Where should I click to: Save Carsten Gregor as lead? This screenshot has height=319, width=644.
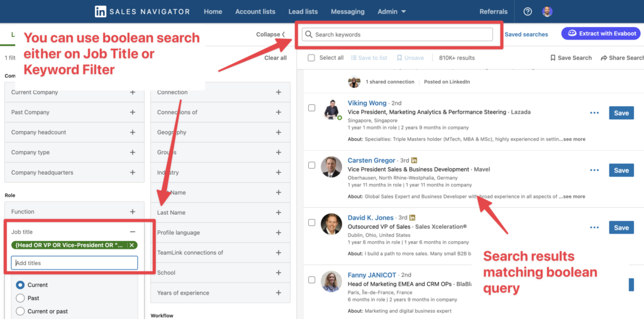pyautogui.click(x=621, y=170)
